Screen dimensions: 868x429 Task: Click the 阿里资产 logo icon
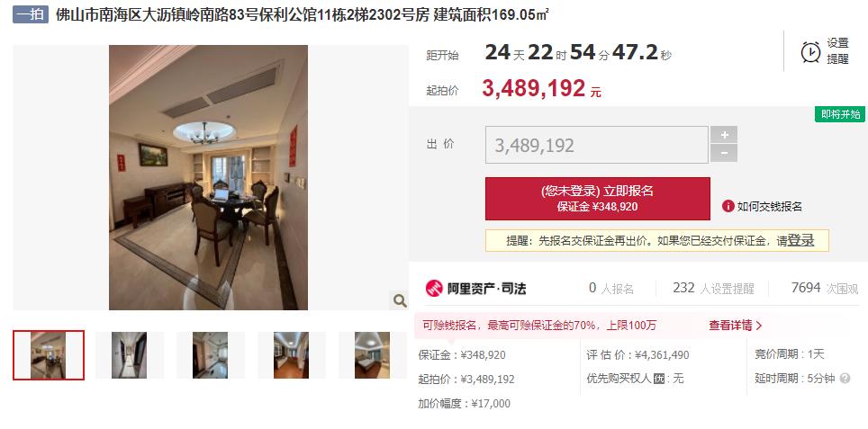tap(434, 288)
